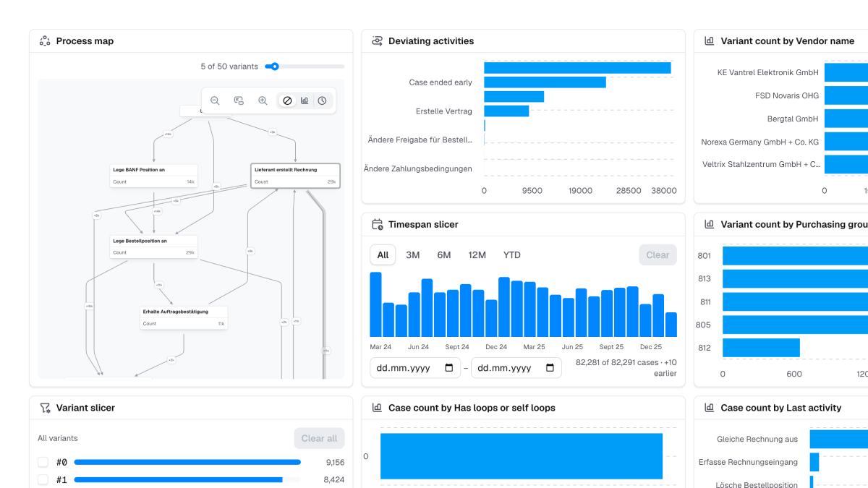Click the Variant count by Vendor name chart icon
This screenshot has width=868, height=488.
coord(710,41)
